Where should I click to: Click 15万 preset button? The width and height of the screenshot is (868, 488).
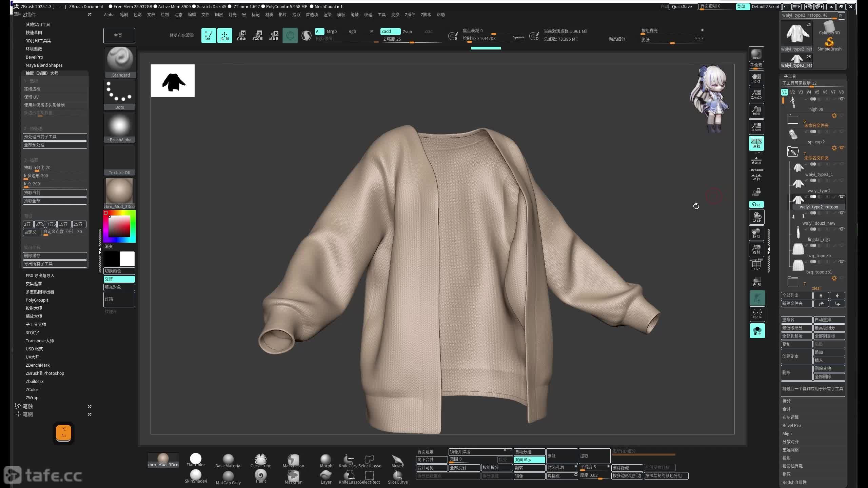pyautogui.click(x=64, y=224)
